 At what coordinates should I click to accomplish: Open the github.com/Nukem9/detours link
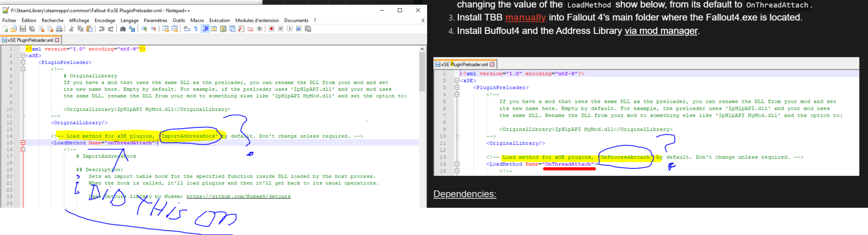238,197
